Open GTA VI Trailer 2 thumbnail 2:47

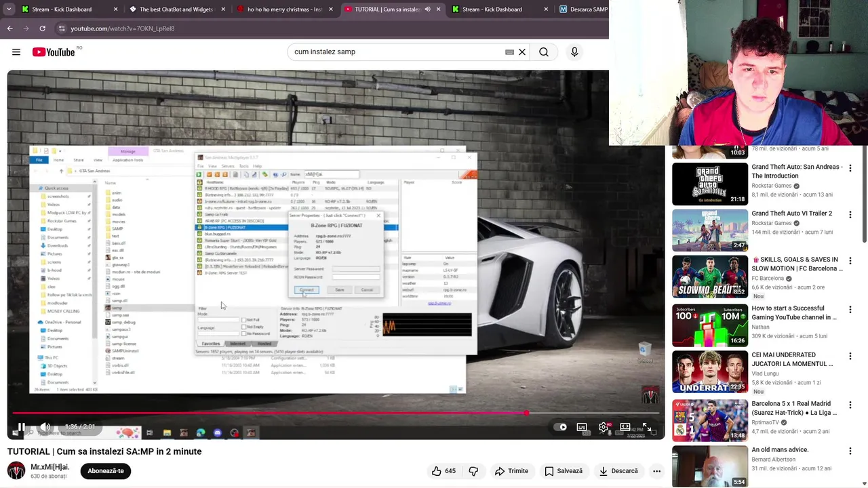[710, 230]
